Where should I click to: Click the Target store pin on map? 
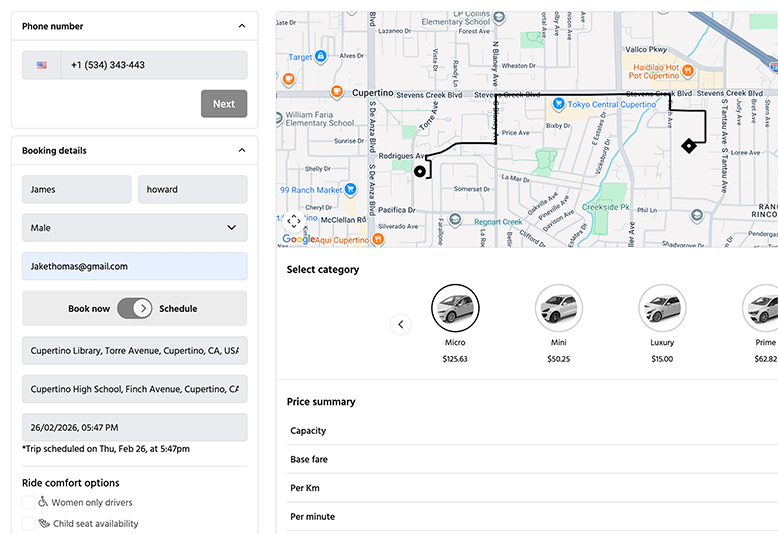[x=321, y=56]
